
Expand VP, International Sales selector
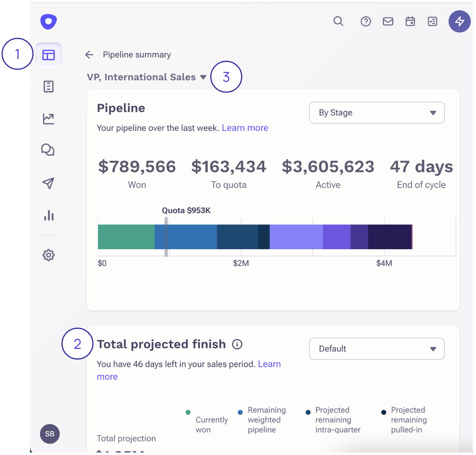tap(147, 77)
